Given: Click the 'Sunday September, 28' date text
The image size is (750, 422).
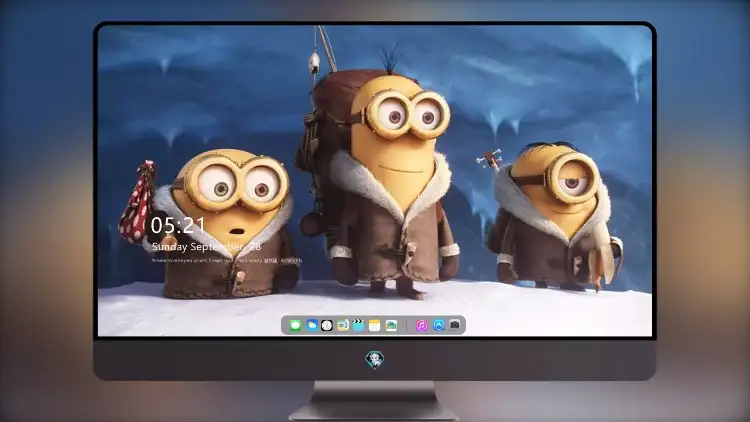Looking at the screenshot, I should (207, 247).
